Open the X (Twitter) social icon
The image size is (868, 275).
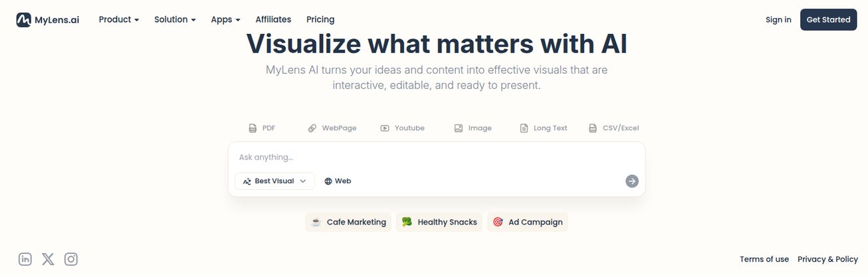48,259
